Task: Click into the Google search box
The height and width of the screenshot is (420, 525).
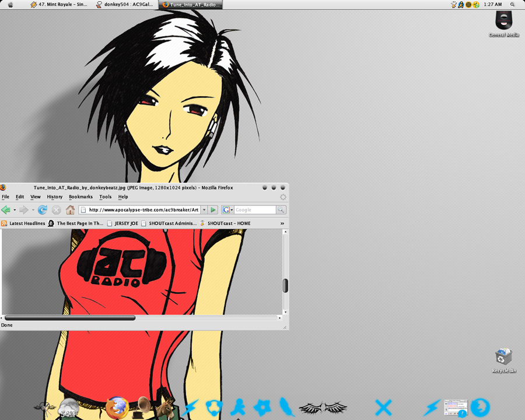Action: pyautogui.click(x=255, y=210)
